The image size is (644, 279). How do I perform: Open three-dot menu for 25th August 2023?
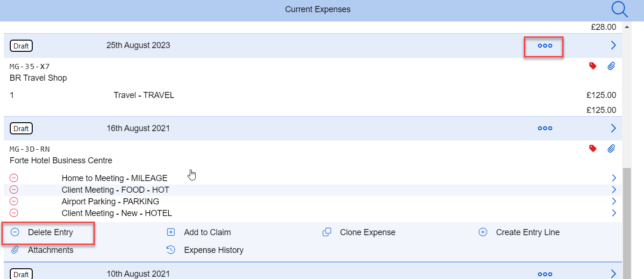click(x=545, y=46)
